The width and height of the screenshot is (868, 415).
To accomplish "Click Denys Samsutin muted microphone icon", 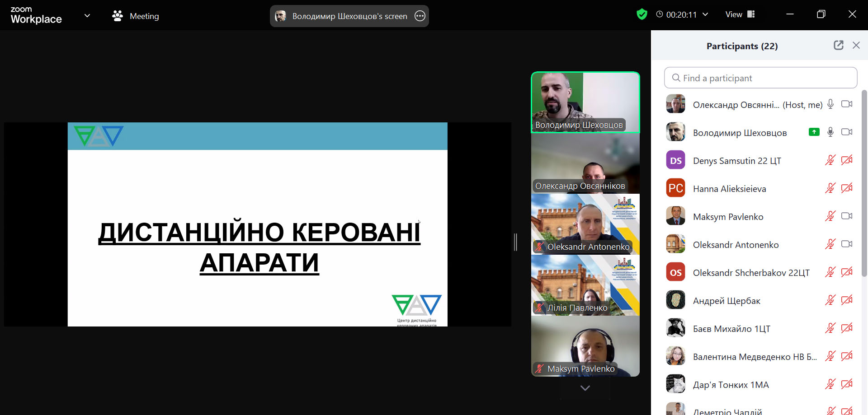I will pos(830,160).
